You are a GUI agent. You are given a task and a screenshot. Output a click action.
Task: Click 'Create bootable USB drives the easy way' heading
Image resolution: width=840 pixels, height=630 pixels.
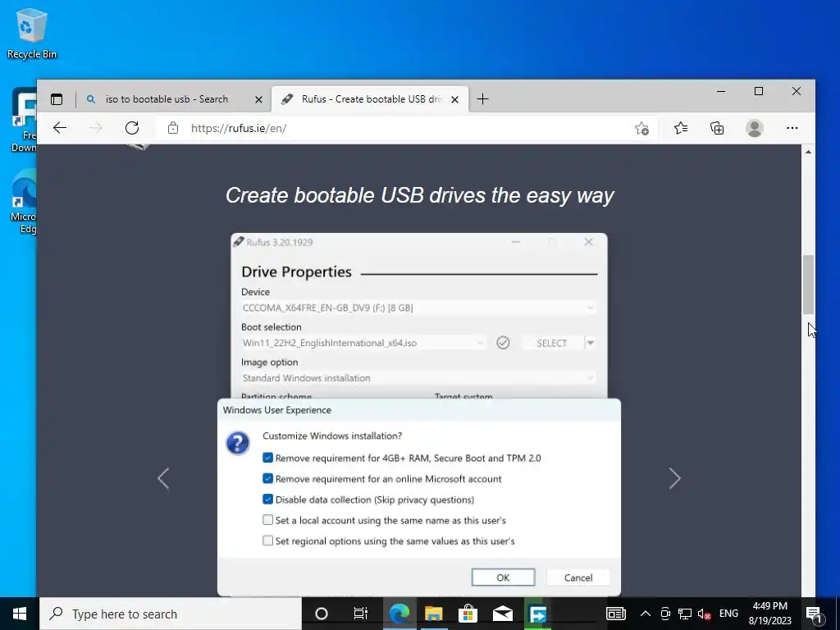(x=419, y=195)
